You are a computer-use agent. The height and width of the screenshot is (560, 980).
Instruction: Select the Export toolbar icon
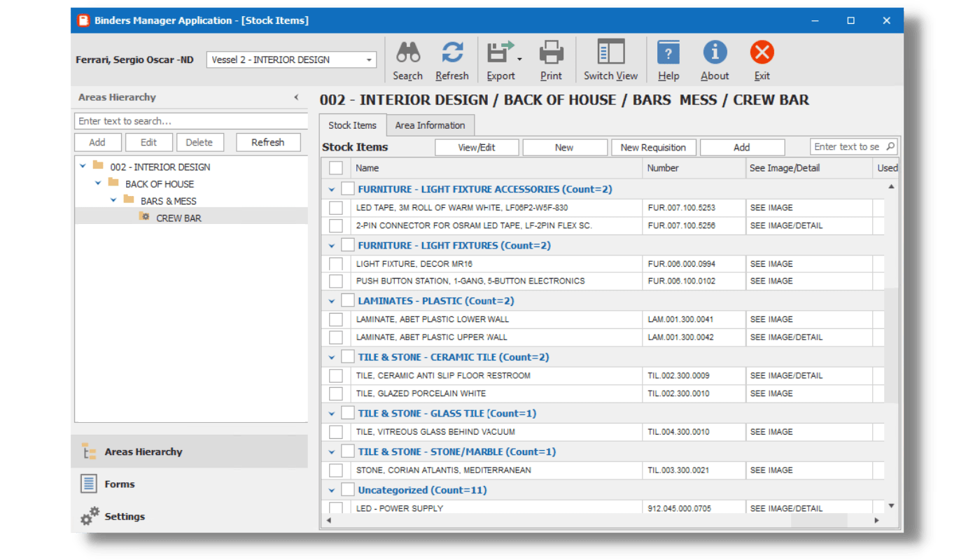(500, 59)
